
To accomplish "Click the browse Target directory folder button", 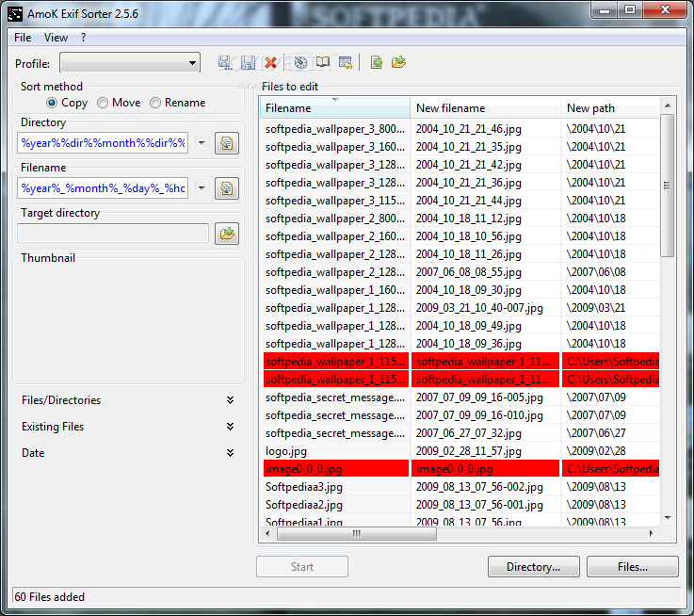I will coord(227,234).
